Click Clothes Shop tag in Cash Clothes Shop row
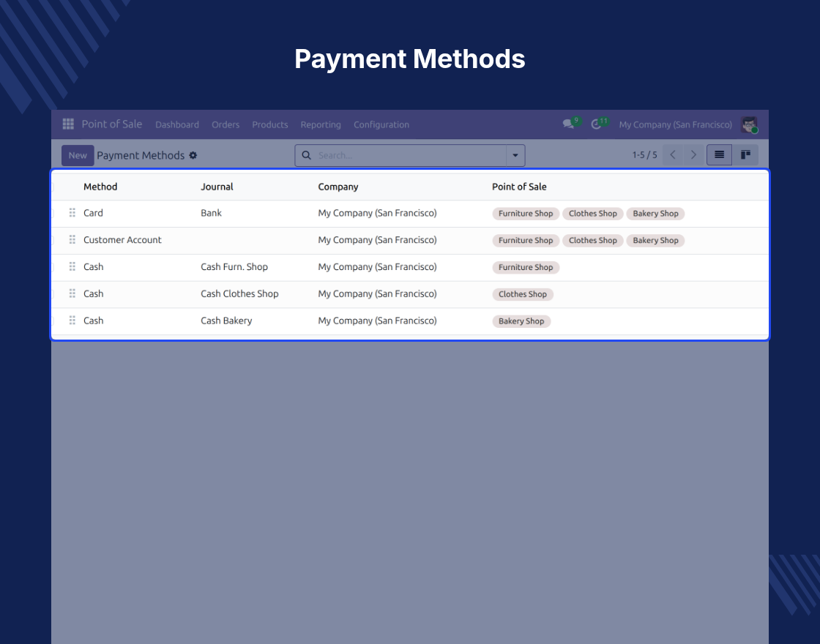 coord(523,294)
